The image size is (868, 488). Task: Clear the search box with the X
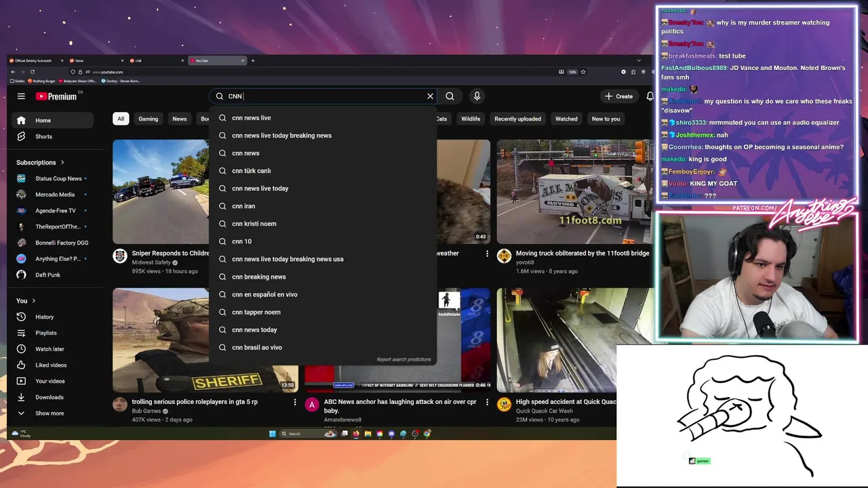pos(430,96)
